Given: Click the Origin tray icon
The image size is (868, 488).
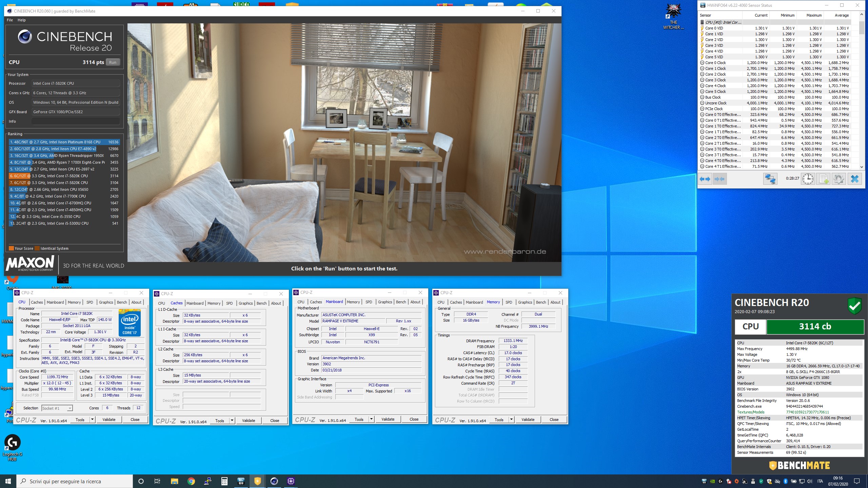Looking at the screenshot, I should (736, 481).
